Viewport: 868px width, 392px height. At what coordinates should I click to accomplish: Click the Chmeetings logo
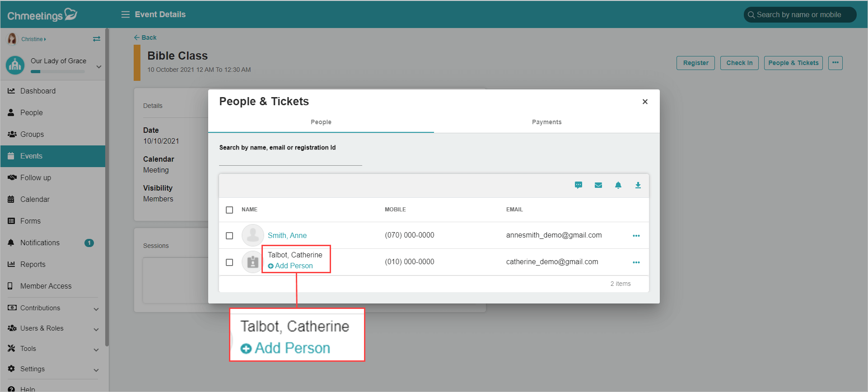click(42, 15)
